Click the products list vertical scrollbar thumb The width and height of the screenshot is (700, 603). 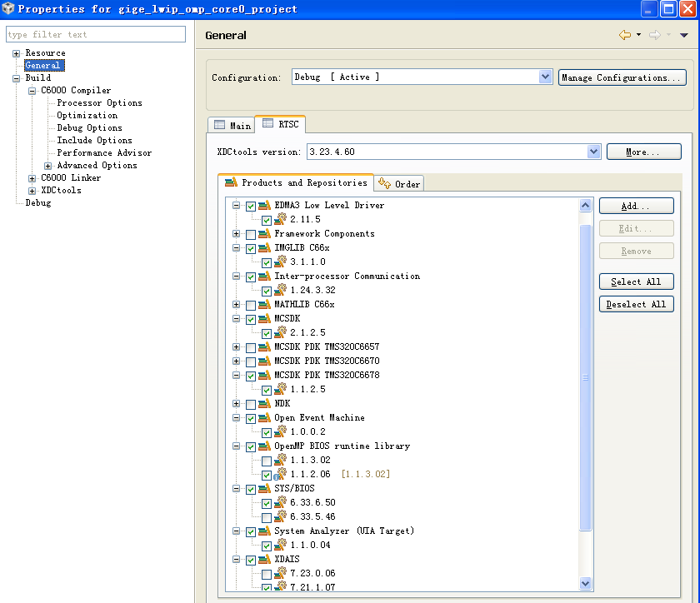coord(585,377)
